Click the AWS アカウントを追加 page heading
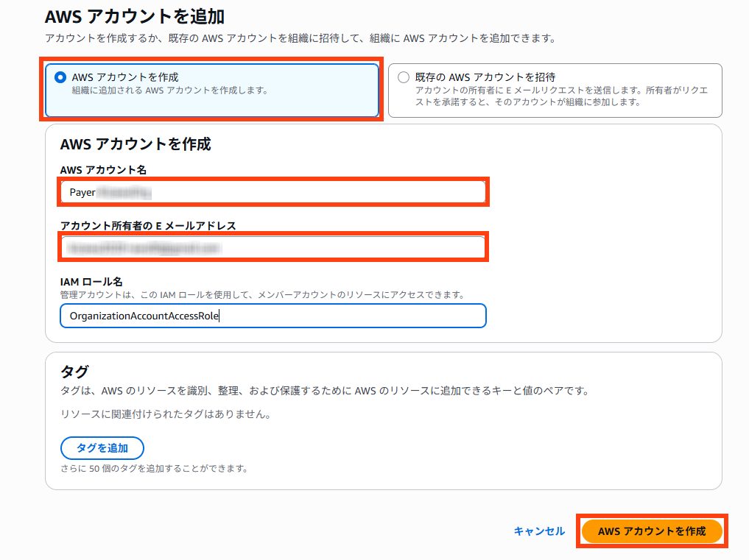 point(135,15)
